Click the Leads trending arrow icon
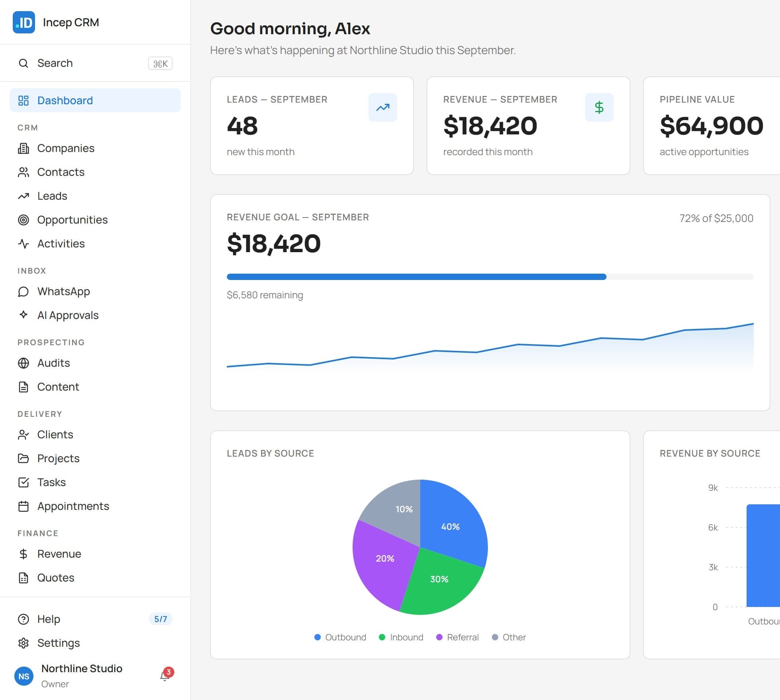 [23, 196]
